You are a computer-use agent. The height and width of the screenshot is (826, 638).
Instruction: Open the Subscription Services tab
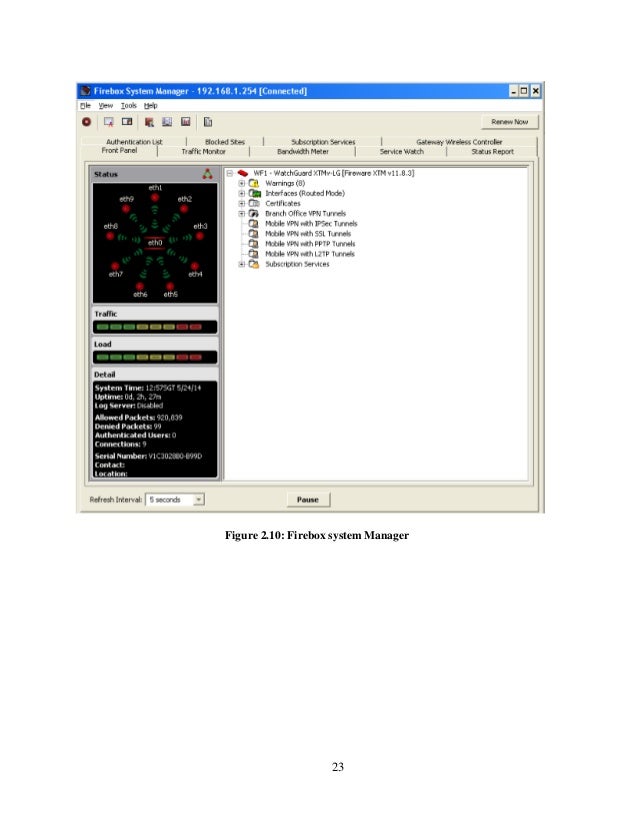point(323,142)
